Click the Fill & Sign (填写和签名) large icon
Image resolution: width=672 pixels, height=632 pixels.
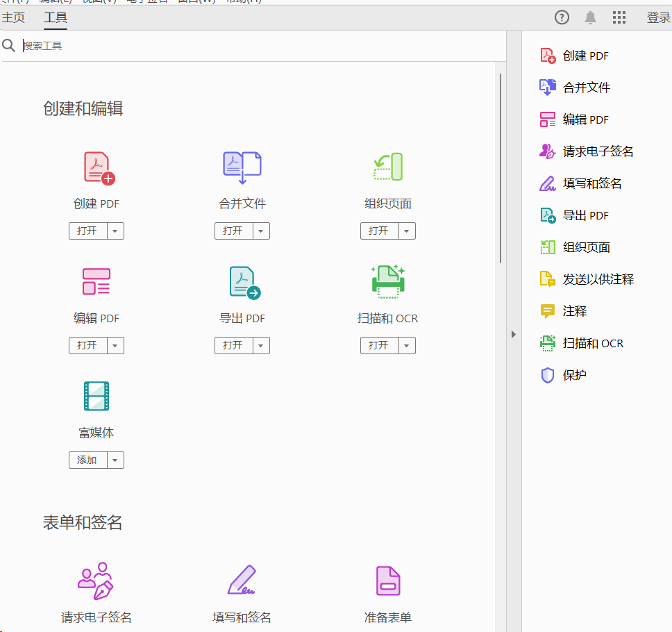click(242, 580)
